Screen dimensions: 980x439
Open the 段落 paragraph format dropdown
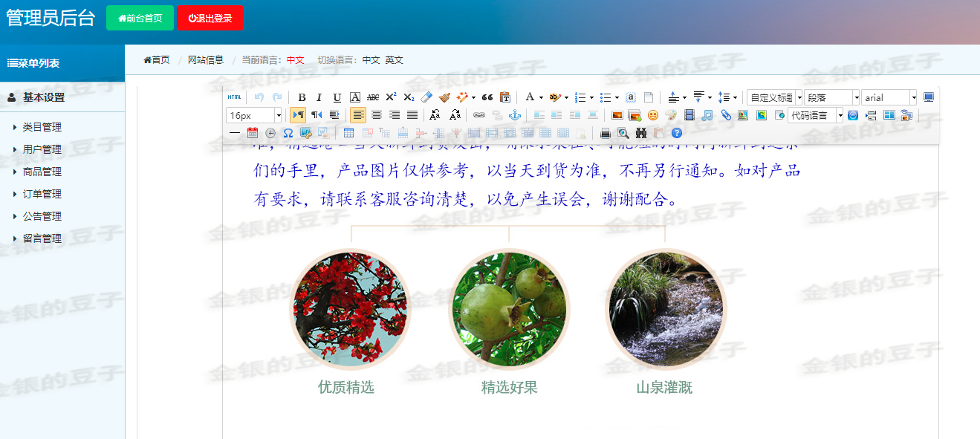click(x=831, y=97)
